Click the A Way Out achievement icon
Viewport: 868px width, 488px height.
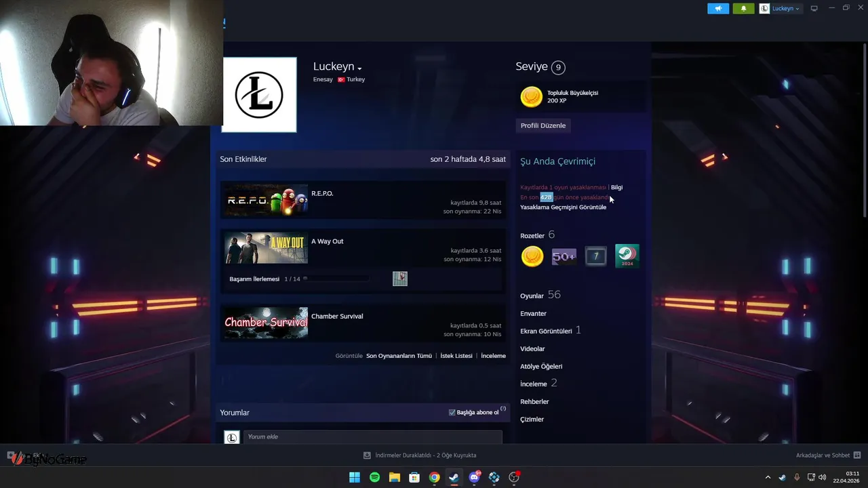click(x=400, y=279)
